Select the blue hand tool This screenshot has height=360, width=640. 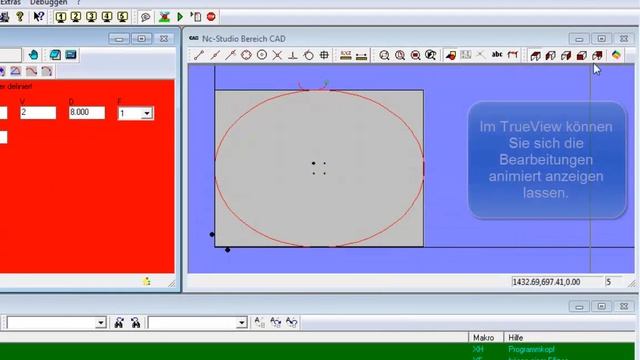pos(33,55)
